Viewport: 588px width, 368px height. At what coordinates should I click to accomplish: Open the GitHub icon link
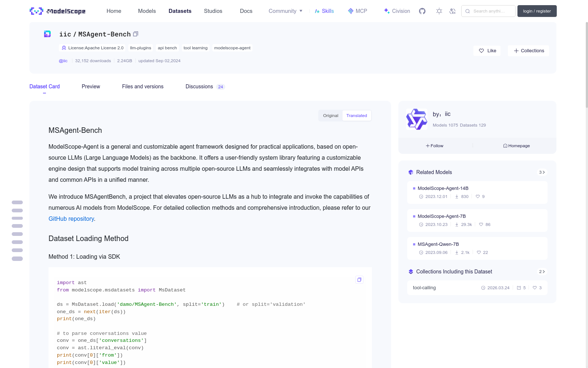click(422, 11)
